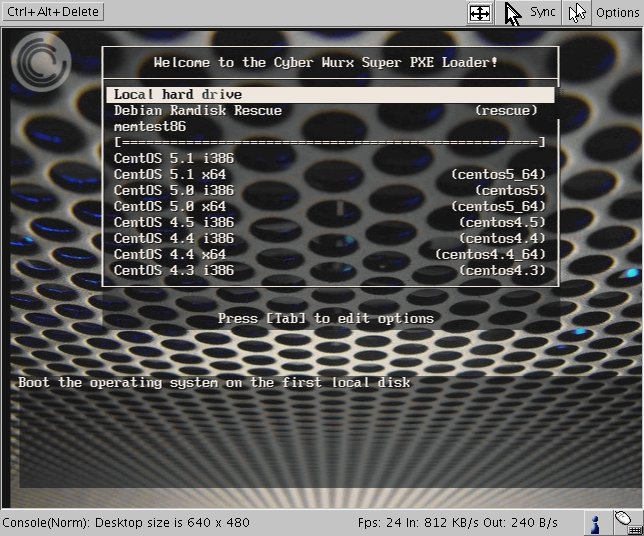Open the Options menu
The image size is (644, 536).
(617, 13)
